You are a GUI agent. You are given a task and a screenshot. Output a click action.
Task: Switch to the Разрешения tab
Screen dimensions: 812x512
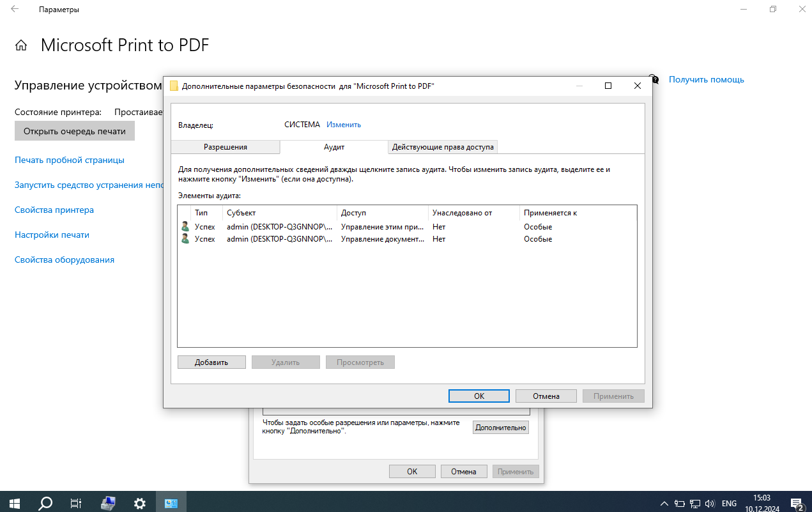tap(226, 147)
